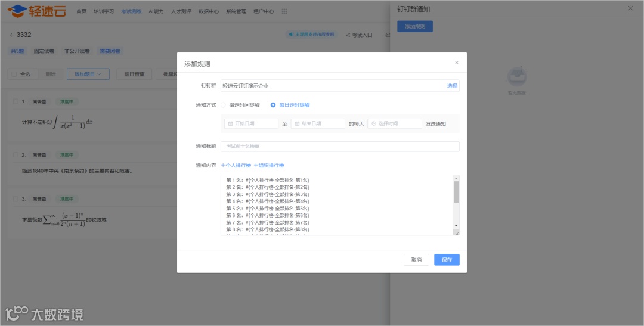The image size is (644, 326).
Task: Click 保存 button in dialog
Action: 447,260
